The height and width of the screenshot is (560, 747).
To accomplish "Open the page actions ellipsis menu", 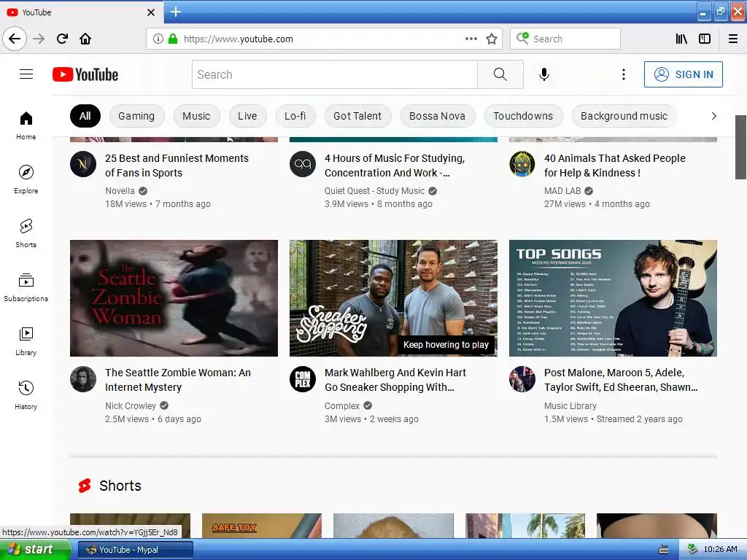I will click(471, 39).
